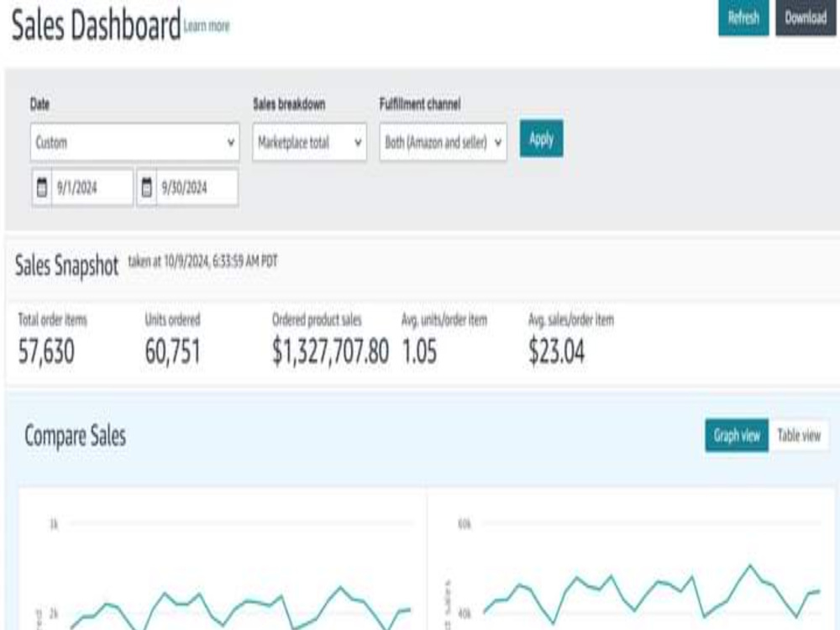The height and width of the screenshot is (630, 840).
Task: Click the Refresh button
Action: (743, 18)
